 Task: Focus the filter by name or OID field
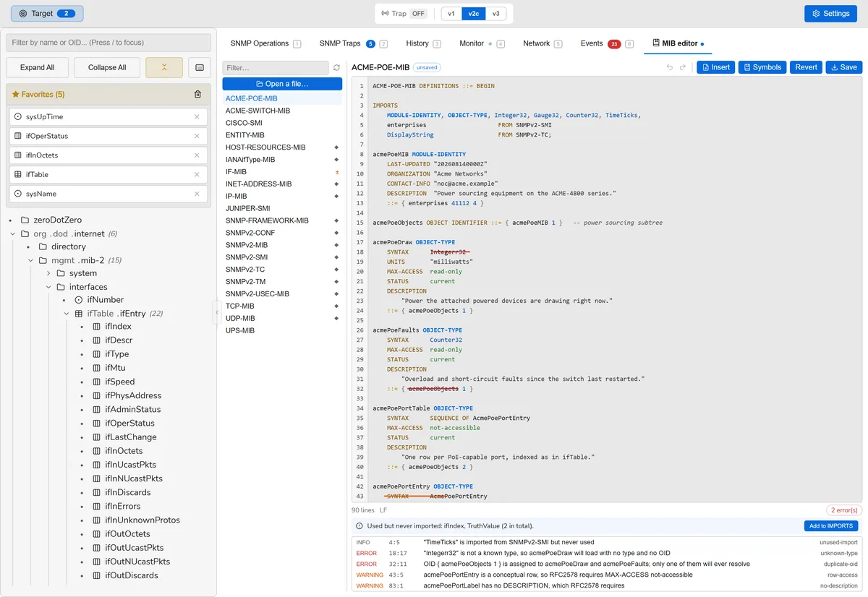pyautogui.click(x=109, y=43)
